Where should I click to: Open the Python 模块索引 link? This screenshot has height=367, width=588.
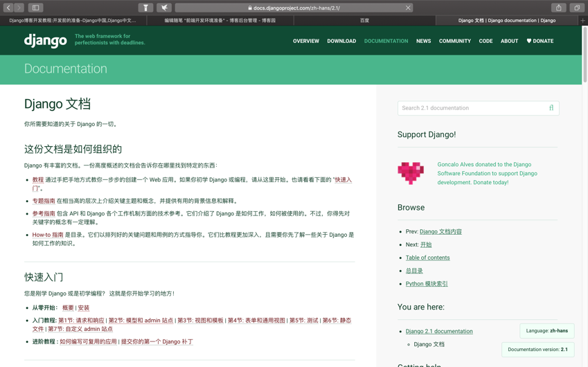coord(427,284)
